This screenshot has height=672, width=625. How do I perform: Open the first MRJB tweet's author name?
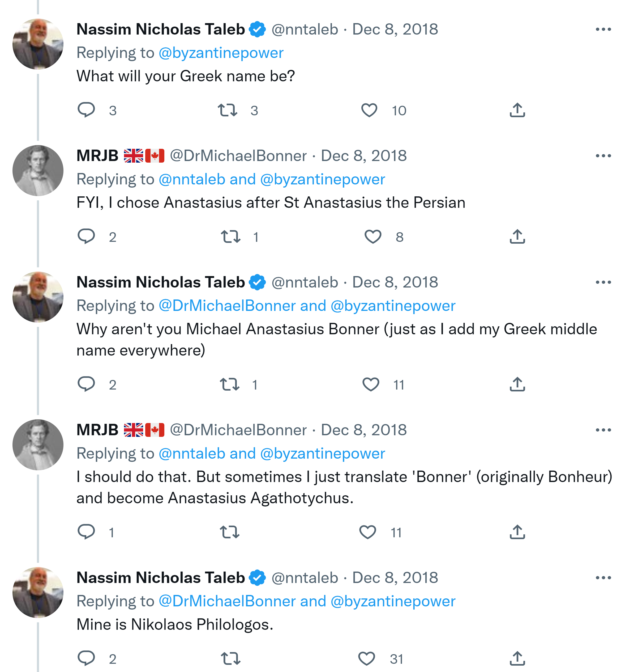pyautogui.click(x=97, y=156)
